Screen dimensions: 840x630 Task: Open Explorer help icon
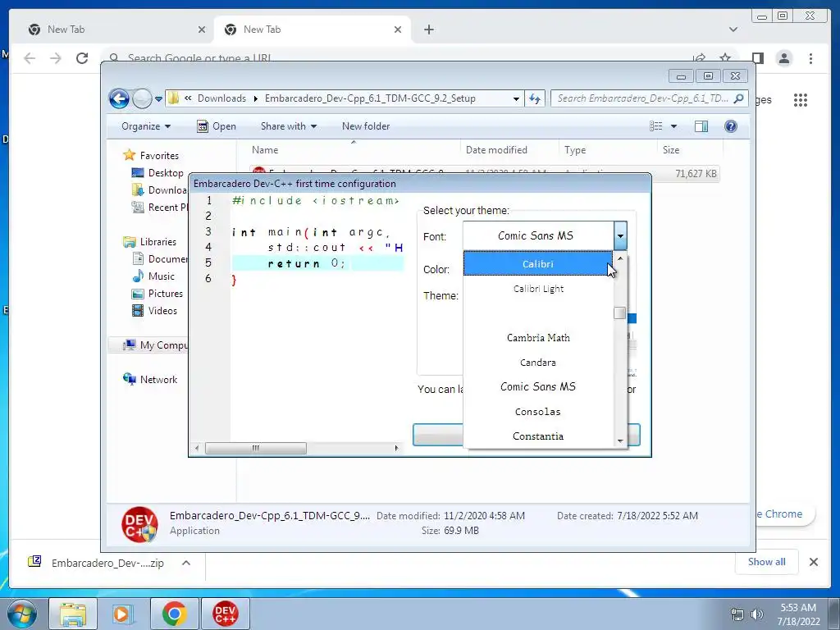[731, 126]
